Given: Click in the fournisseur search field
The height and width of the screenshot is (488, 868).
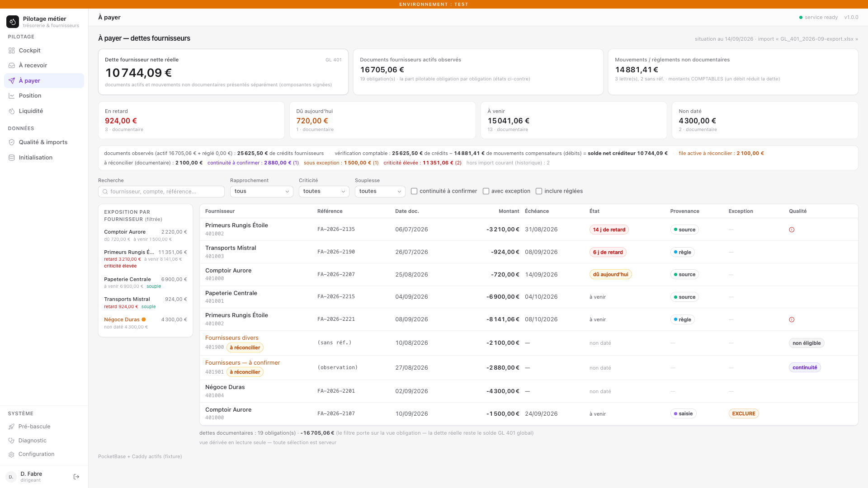Looking at the screenshot, I should (x=161, y=192).
